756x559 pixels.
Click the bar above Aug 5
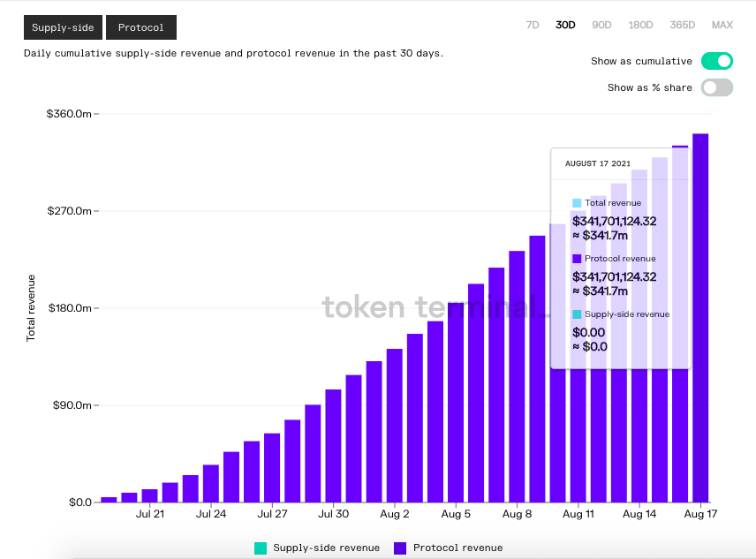[456, 402]
